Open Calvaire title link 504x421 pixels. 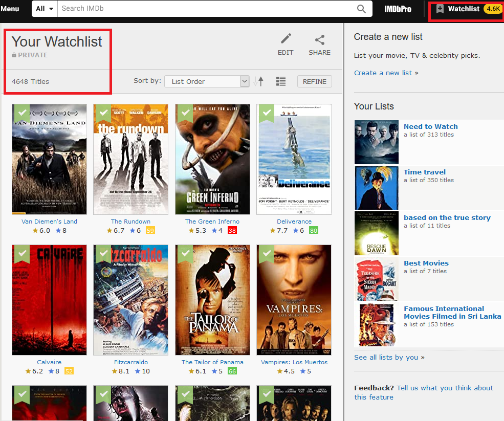[x=49, y=362]
